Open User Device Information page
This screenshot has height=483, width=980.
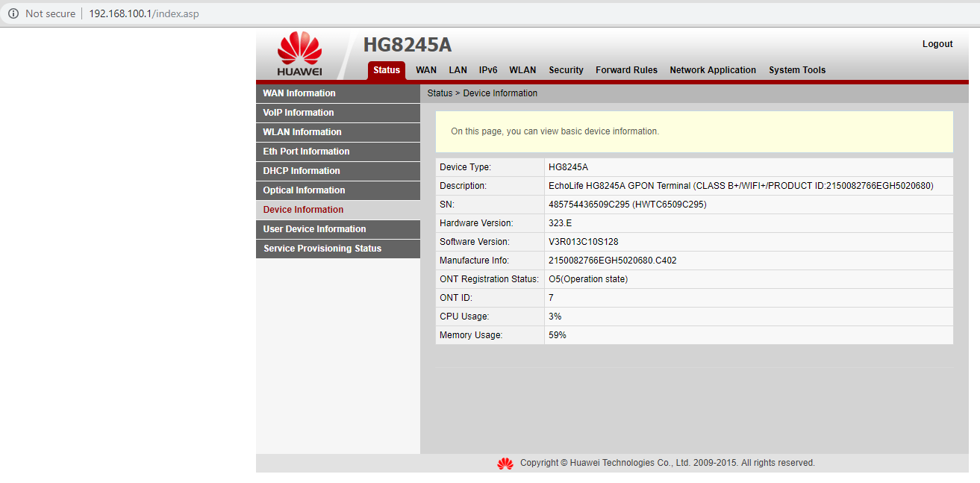tap(338, 229)
